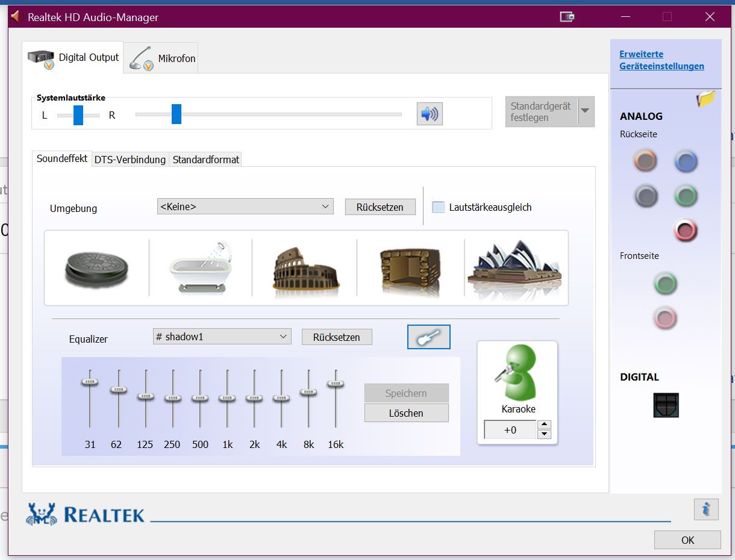Click the 31 Hz equalizer slider
Image resolution: width=735 pixels, height=560 pixels.
click(90, 399)
